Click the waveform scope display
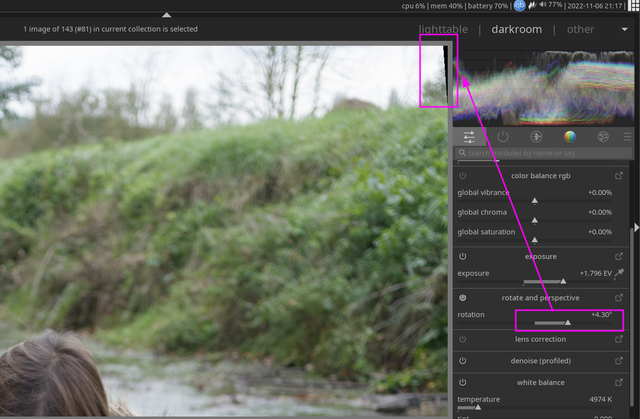640x419 pixels. point(544,88)
